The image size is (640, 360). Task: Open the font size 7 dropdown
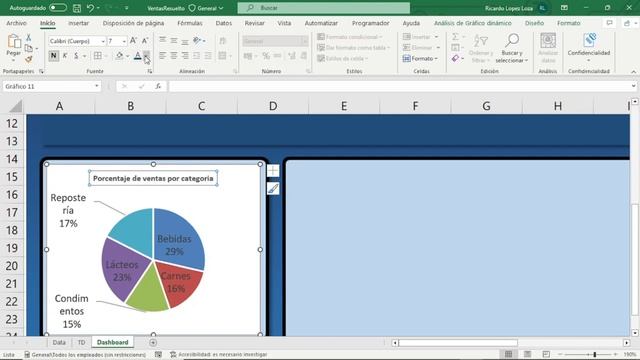pos(124,41)
